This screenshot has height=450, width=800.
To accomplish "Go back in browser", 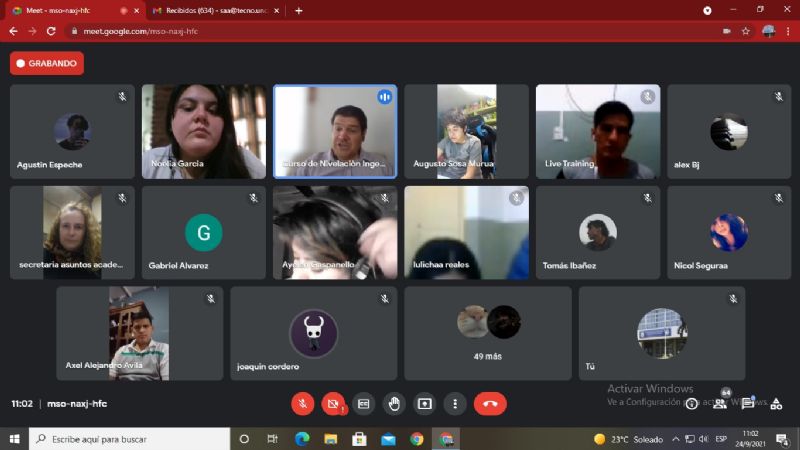I will (13, 31).
